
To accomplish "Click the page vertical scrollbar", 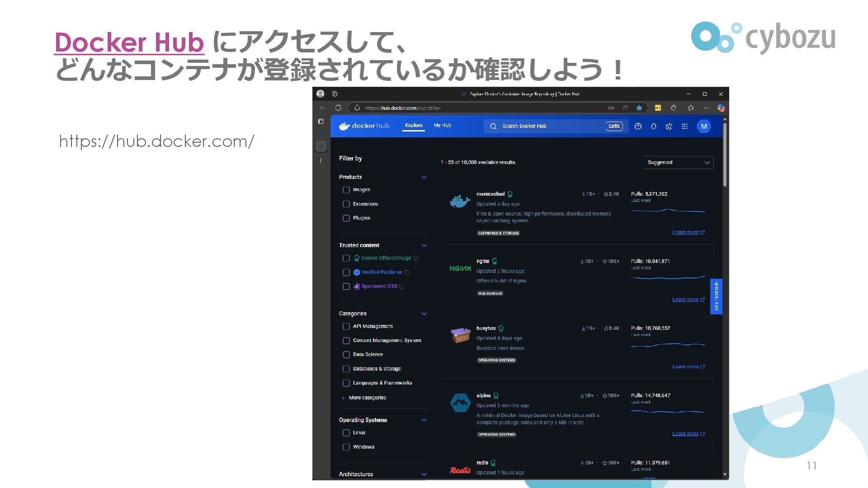I will click(725, 154).
